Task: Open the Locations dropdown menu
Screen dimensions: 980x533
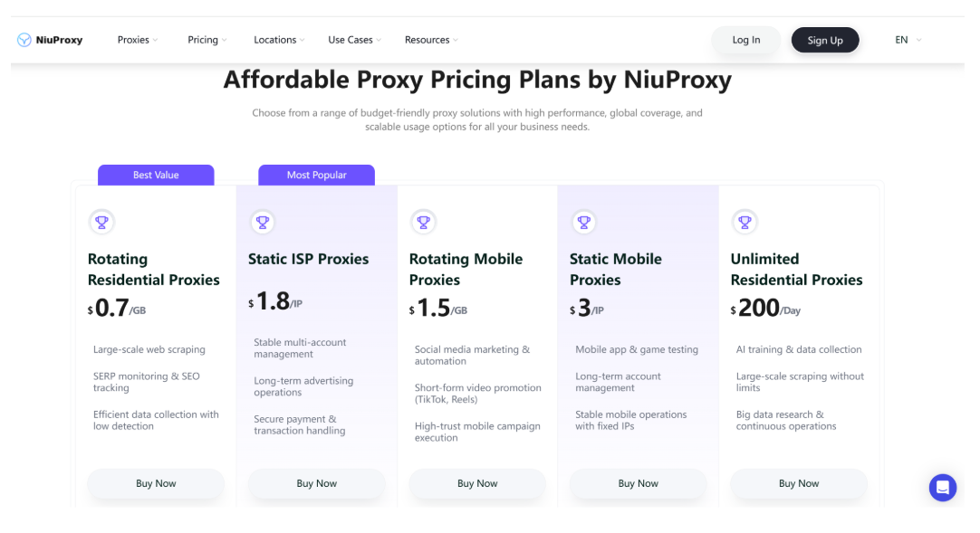Action: [279, 40]
